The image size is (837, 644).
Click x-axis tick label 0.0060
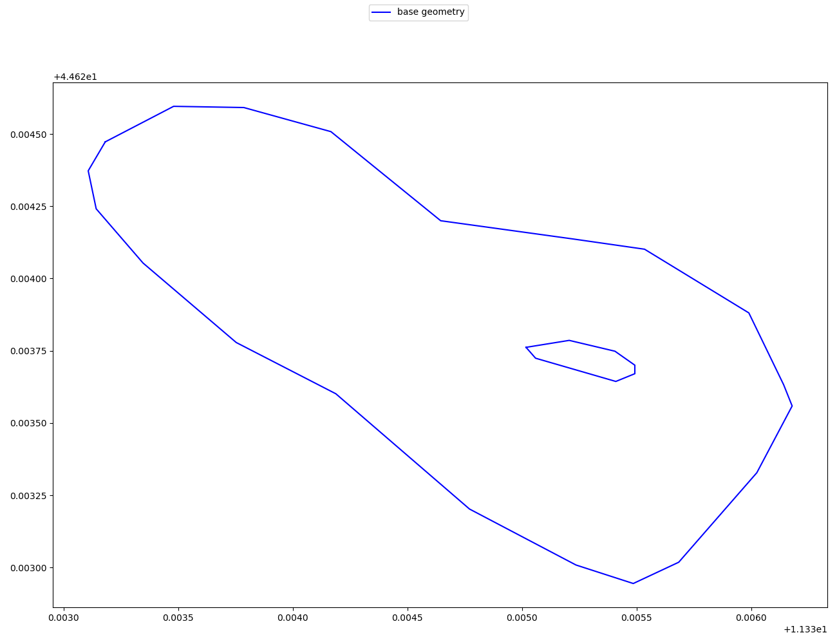[x=751, y=618]
